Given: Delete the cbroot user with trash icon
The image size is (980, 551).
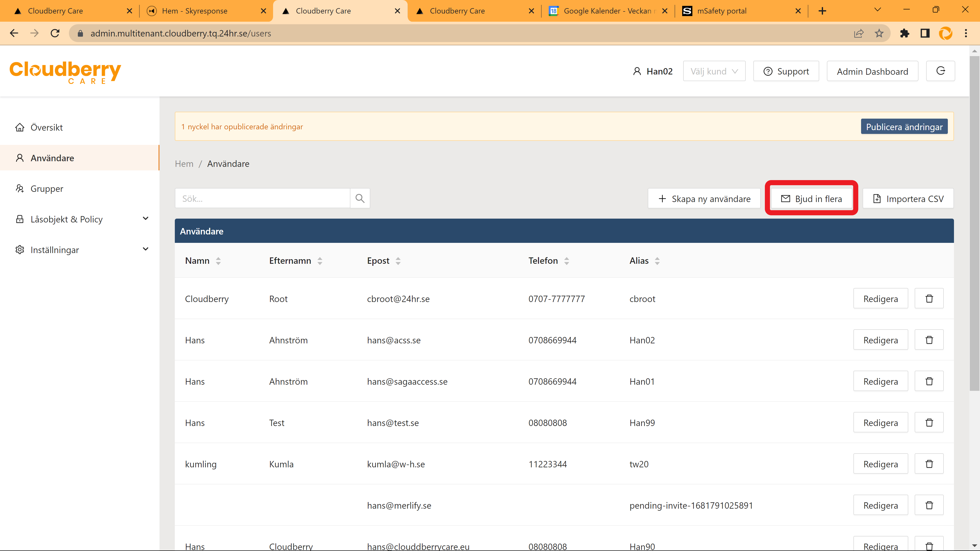Looking at the screenshot, I should tap(929, 298).
